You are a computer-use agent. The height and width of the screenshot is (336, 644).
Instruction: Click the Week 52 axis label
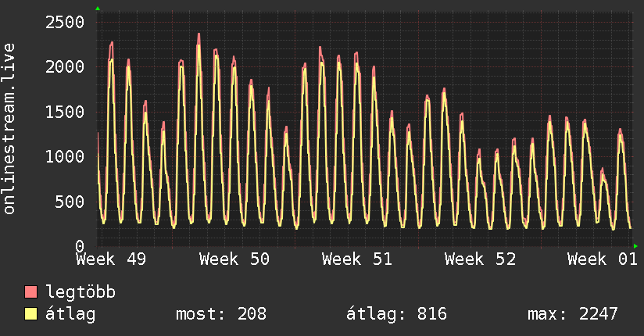pyautogui.click(x=480, y=259)
